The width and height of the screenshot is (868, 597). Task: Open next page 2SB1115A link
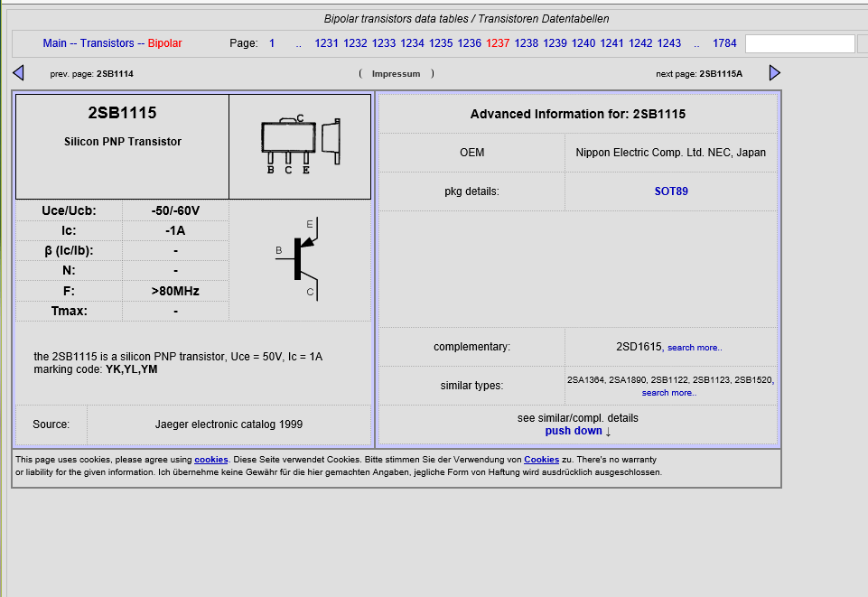[x=721, y=73]
